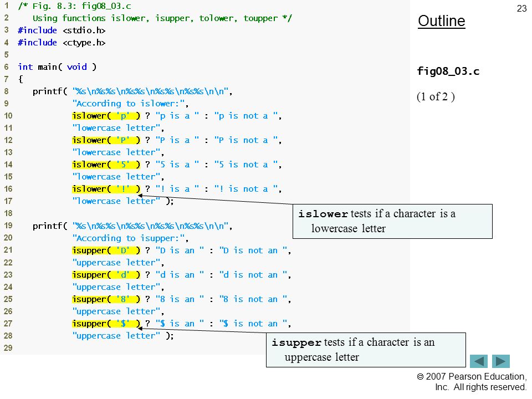Click the string "D is not an "
Viewport: 532px width, 399px height.
pos(253,250)
